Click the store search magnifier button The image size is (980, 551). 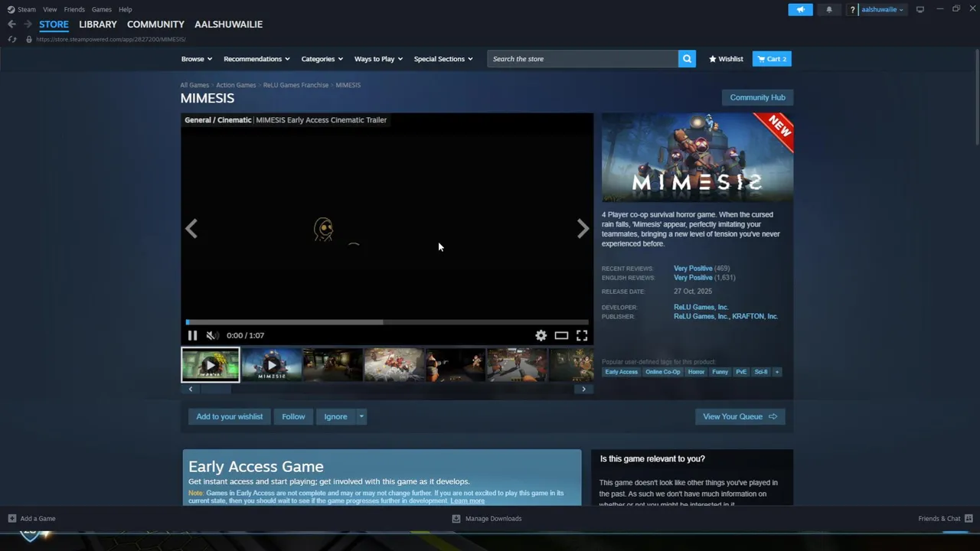[x=687, y=59]
